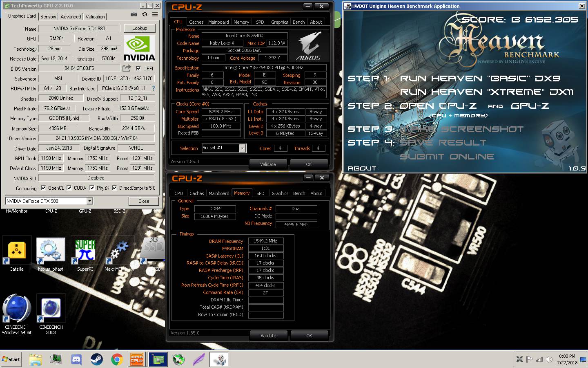Screen dimensions: 588x368
Task: Toggle the DirectCompute 5.0 checkbox
Action: coord(115,188)
